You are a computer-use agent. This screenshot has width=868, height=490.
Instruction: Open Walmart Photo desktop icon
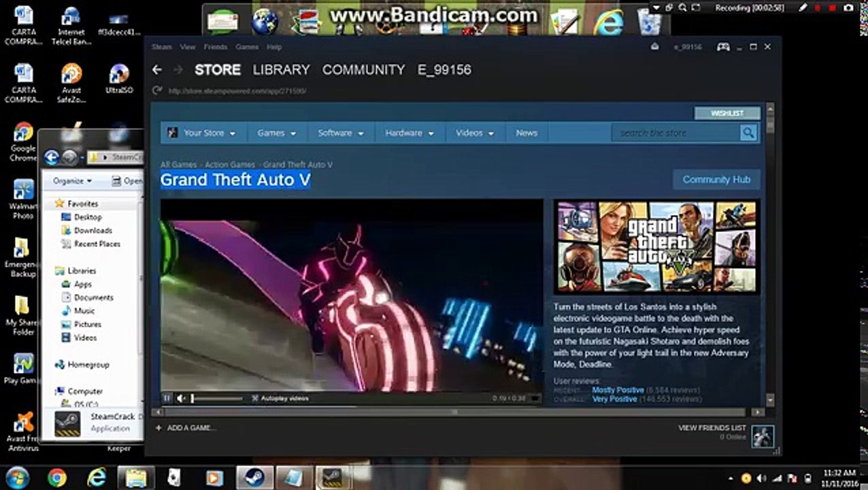(22, 199)
